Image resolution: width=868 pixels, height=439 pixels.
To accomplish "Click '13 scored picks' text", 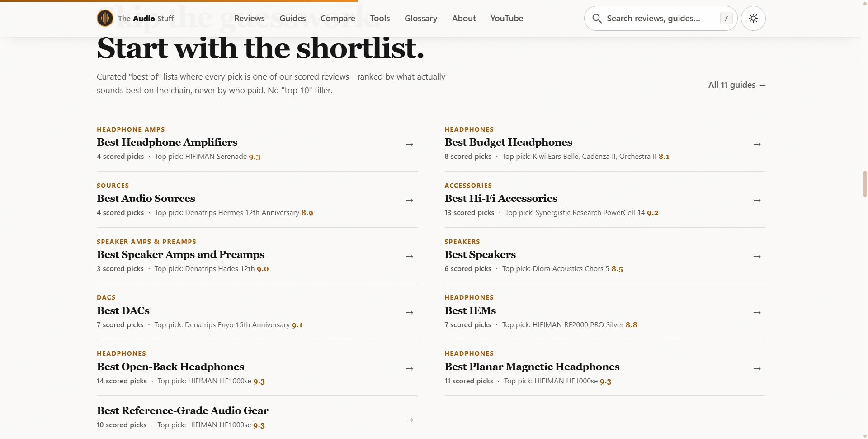I will (469, 212).
